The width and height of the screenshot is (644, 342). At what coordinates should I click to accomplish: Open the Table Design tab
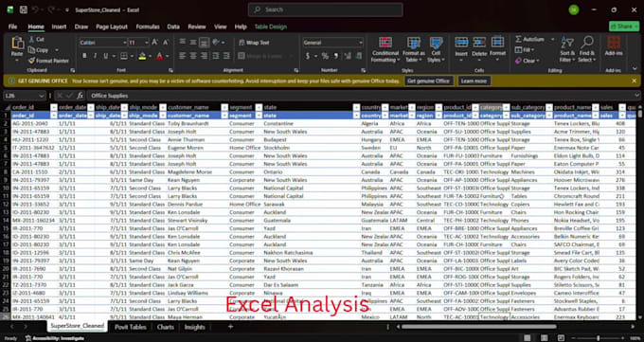271,27
